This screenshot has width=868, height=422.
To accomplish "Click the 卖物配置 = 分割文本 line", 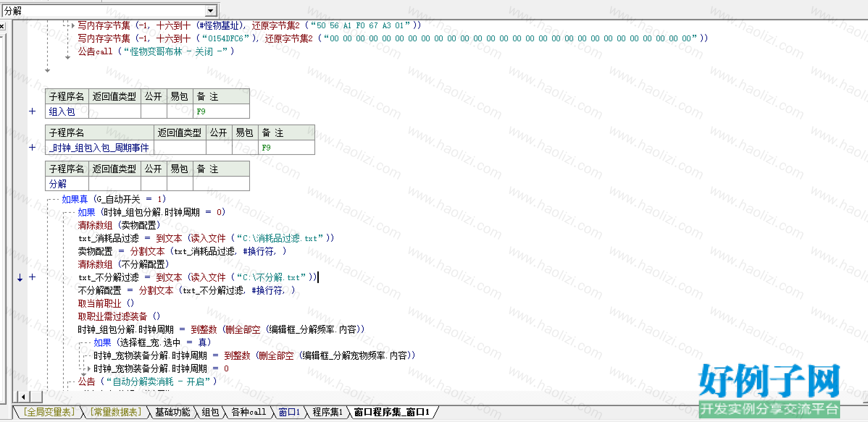I will click(x=182, y=251).
